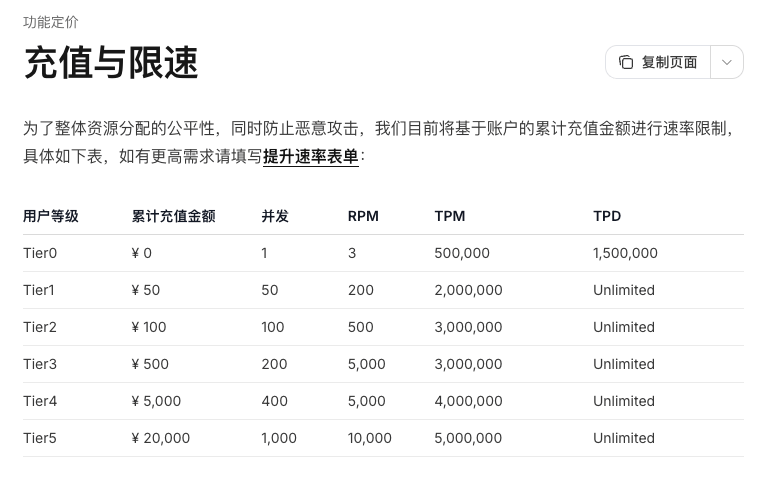
Task: Click the Tier2 row label
Action: click(x=40, y=327)
